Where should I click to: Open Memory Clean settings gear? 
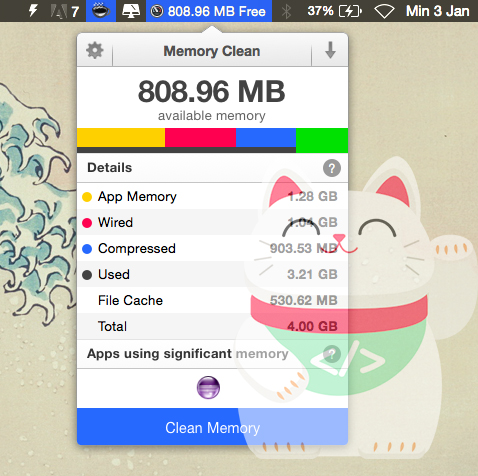[95, 51]
